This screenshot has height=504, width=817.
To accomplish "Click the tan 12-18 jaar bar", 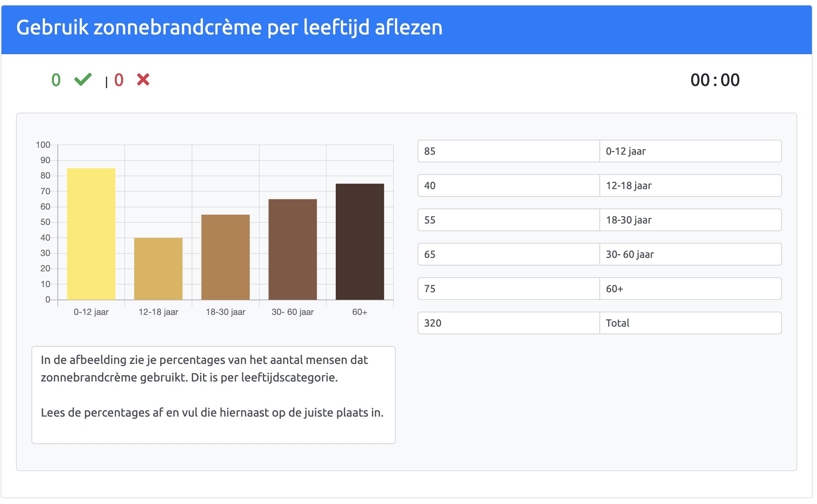I will [158, 269].
